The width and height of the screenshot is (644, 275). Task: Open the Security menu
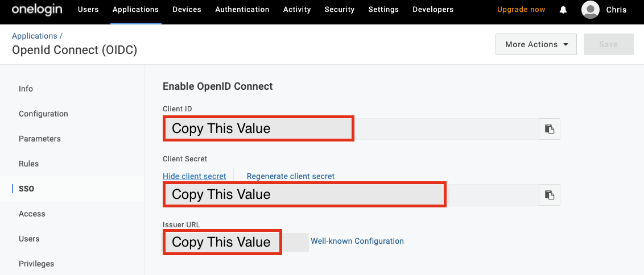(340, 10)
